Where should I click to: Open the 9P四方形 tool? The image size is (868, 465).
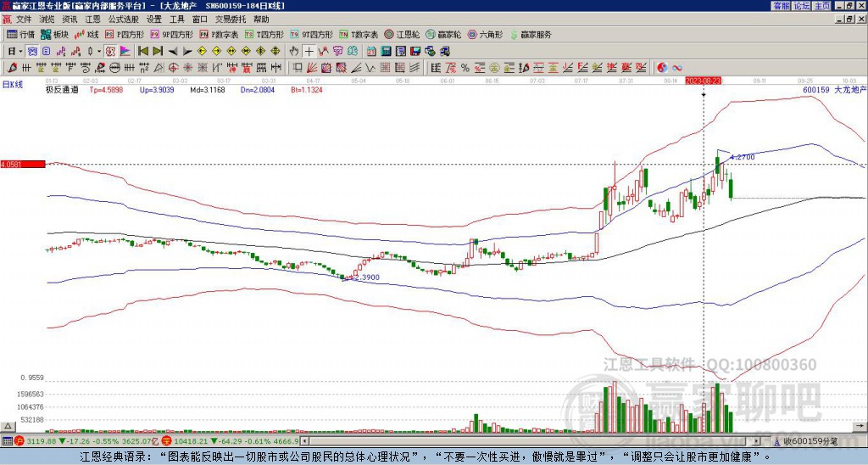point(171,34)
